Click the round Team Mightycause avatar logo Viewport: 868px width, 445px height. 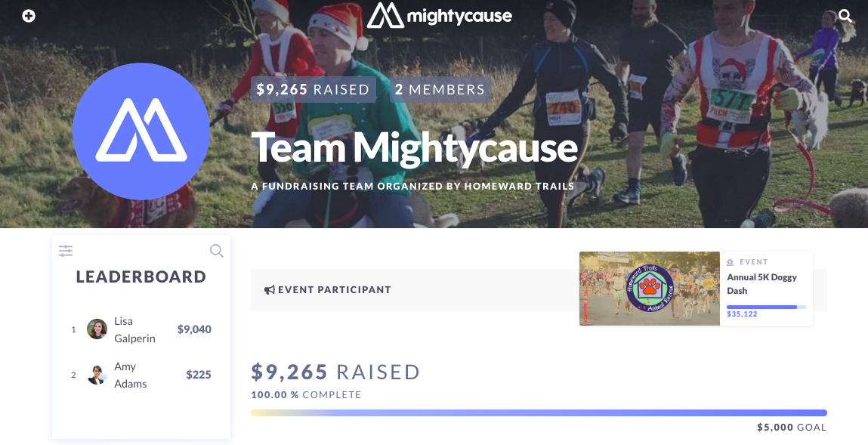click(141, 131)
